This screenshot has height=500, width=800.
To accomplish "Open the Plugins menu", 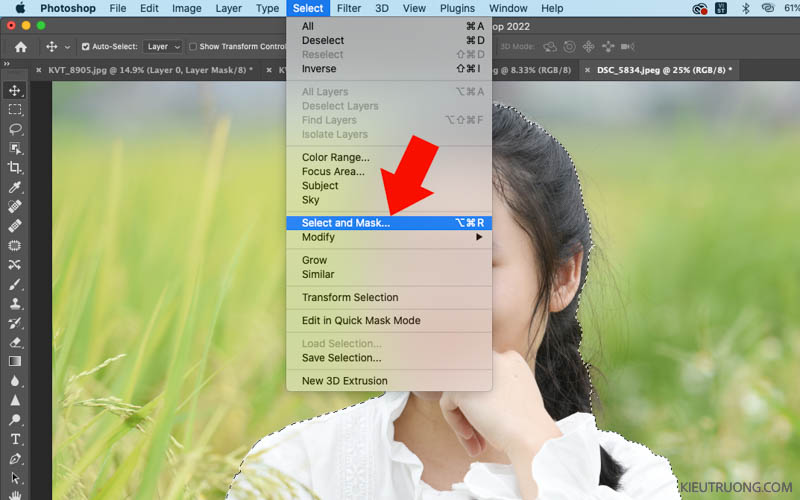I will point(457,8).
